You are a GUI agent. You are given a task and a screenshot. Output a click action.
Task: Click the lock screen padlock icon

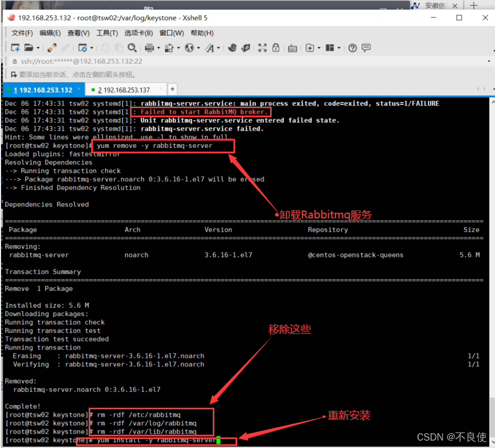(276, 48)
